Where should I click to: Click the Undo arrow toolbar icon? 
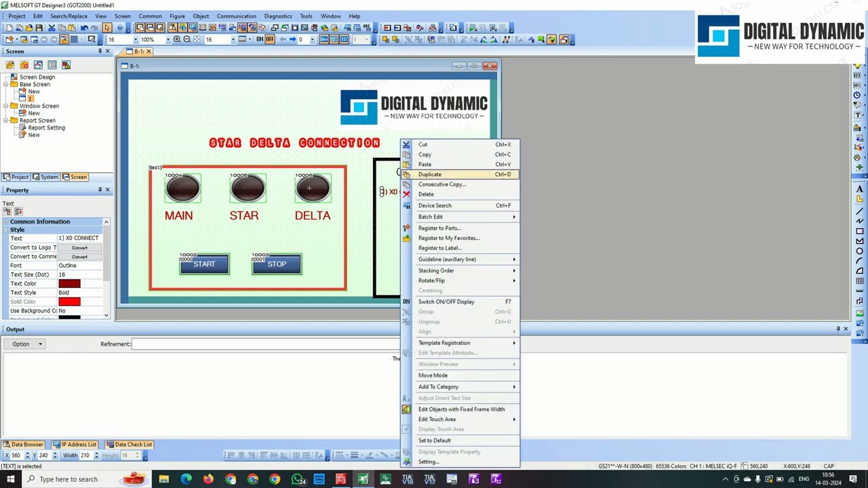click(84, 28)
